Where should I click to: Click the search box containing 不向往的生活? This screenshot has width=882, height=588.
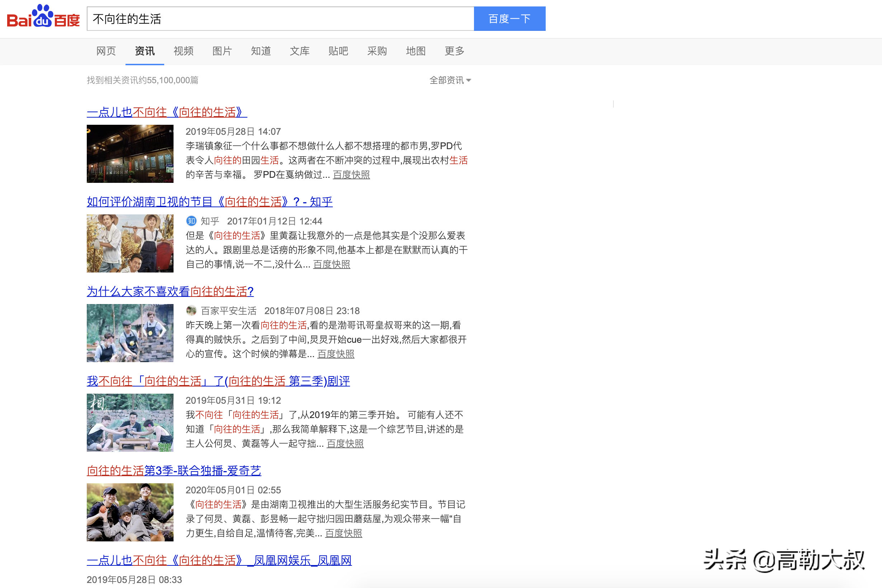(x=280, y=19)
